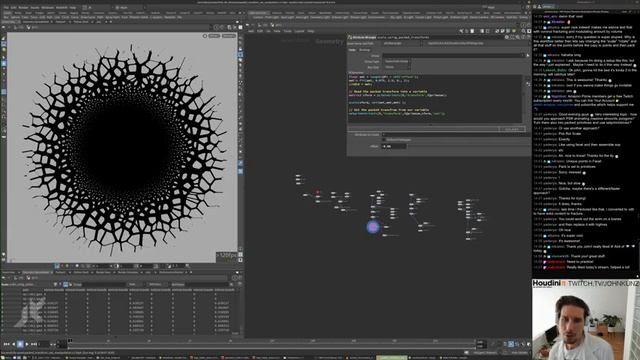This screenshot has height=360, width=640.
Task: Select the Area Light shelf tool
Action: click(x=303, y=17)
